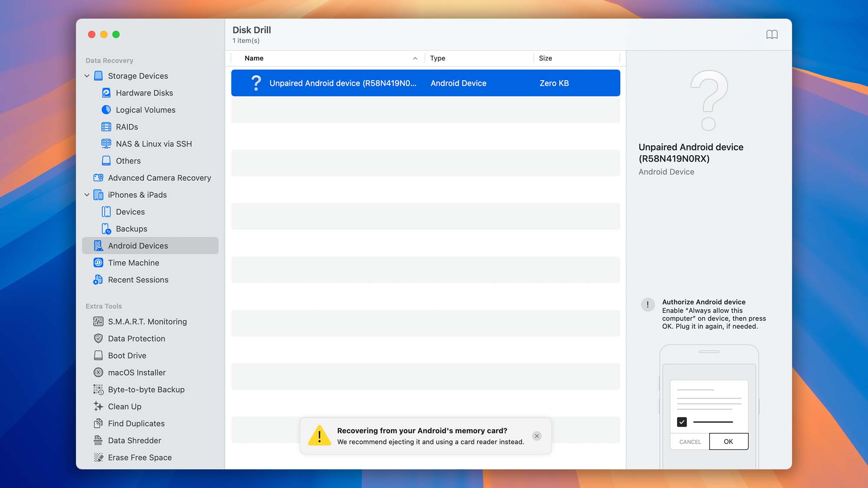Collapse the Storage Devices group
Screen dimensions: 868x488
[87, 76]
